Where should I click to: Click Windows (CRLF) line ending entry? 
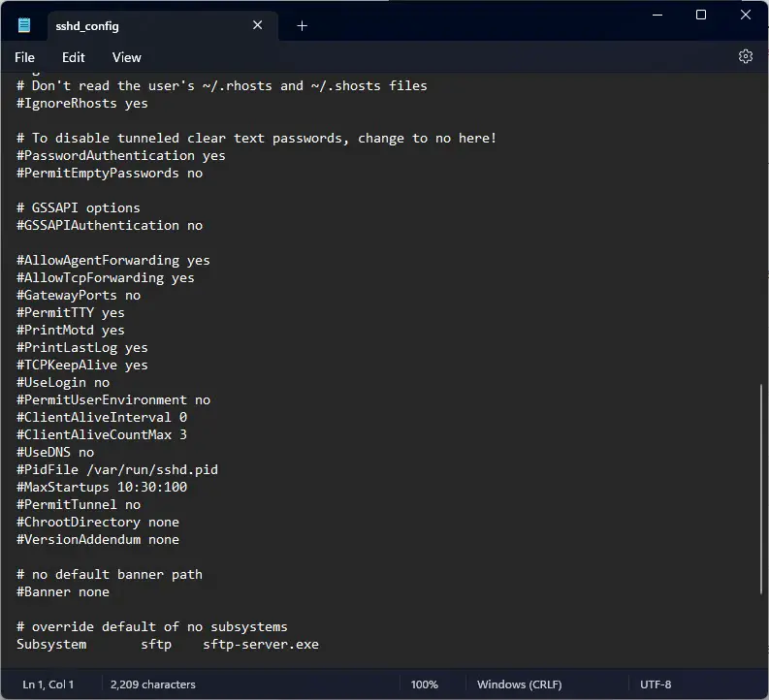(x=520, y=684)
